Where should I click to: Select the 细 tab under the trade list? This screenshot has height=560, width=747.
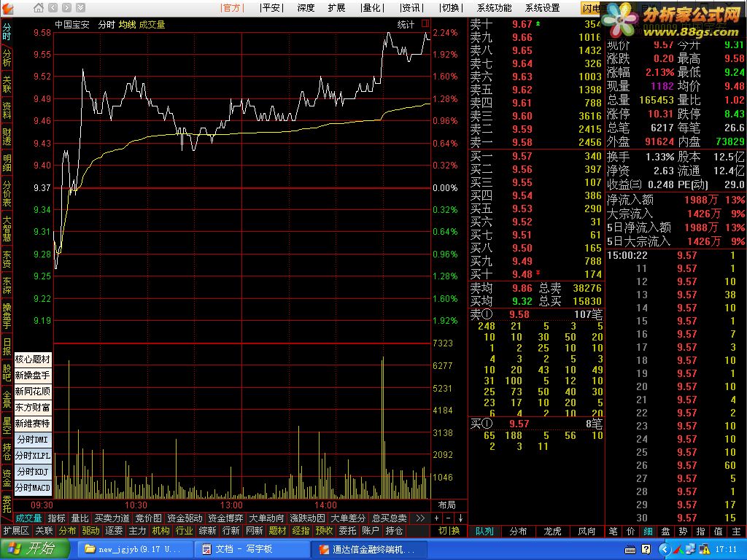pyautogui.click(x=649, y=531)
